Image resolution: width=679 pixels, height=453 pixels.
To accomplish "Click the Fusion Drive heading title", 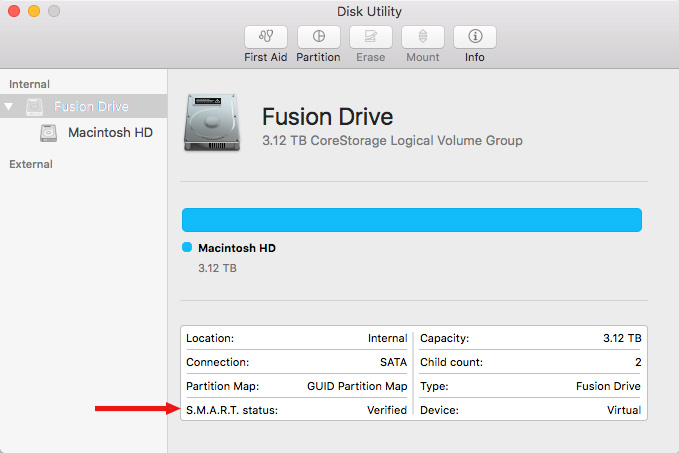I will tap(327, 117).
